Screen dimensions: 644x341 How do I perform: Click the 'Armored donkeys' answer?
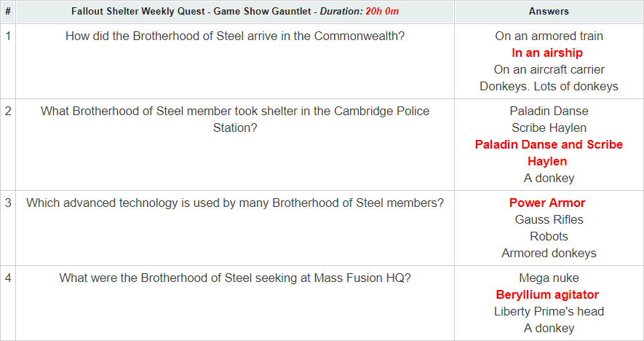[549, 253]
